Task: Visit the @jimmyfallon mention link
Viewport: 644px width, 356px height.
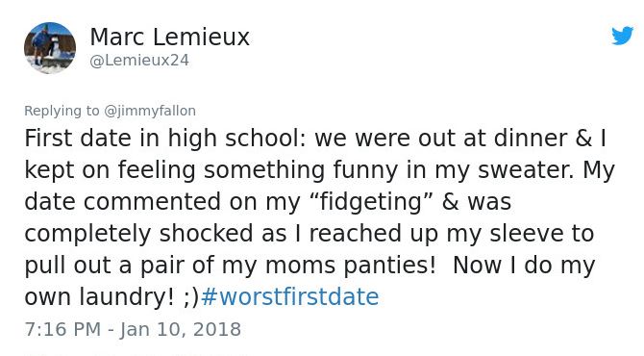Action: point(150,111)
